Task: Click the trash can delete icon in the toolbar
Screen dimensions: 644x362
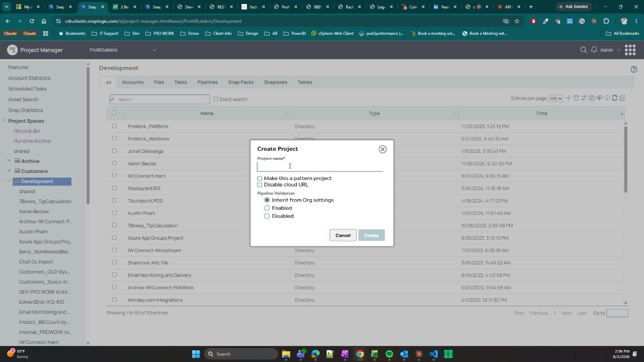Action: [x=576, y=98]
